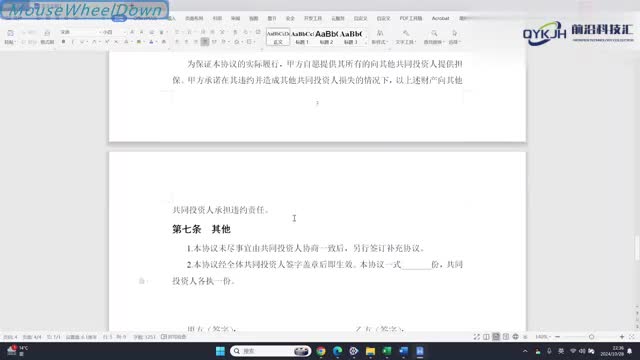Open the WPS document icon on taskbar
The width and height of the screenshot is (640, 360).
tap(420, 351)
